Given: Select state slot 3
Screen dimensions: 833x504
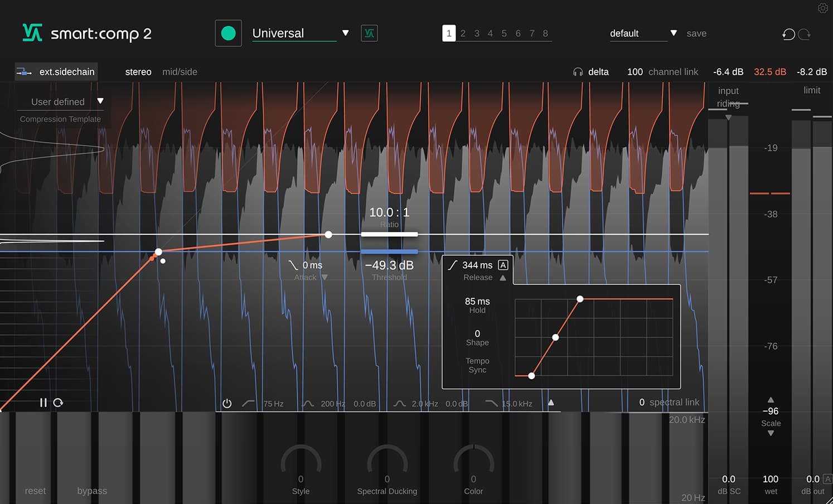Looking at the screenshot, I should point(477,33).
